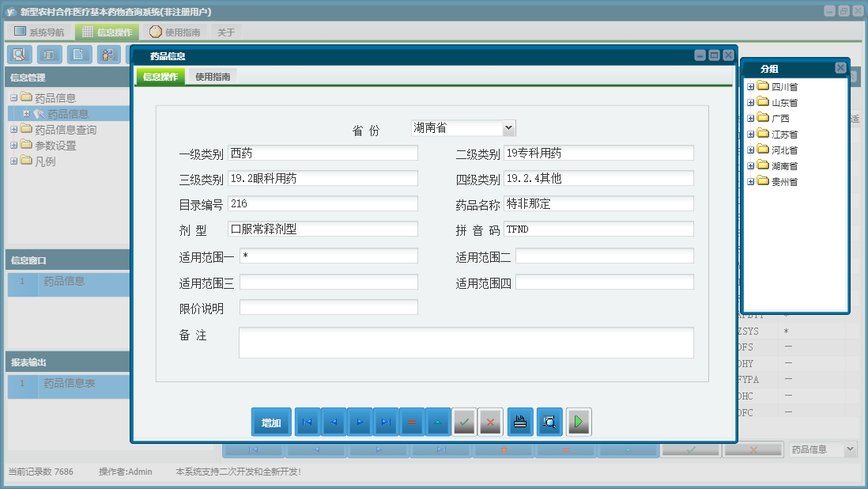This screenshot has height=489, width=868.
Task: Go to next record in dialog navigator
Action: click(360, 422)
